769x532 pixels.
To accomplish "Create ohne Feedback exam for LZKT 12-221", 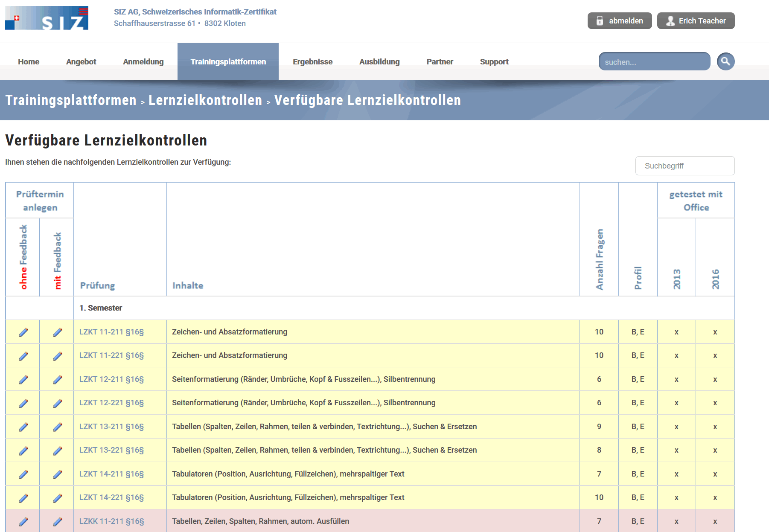I will 23,403.
